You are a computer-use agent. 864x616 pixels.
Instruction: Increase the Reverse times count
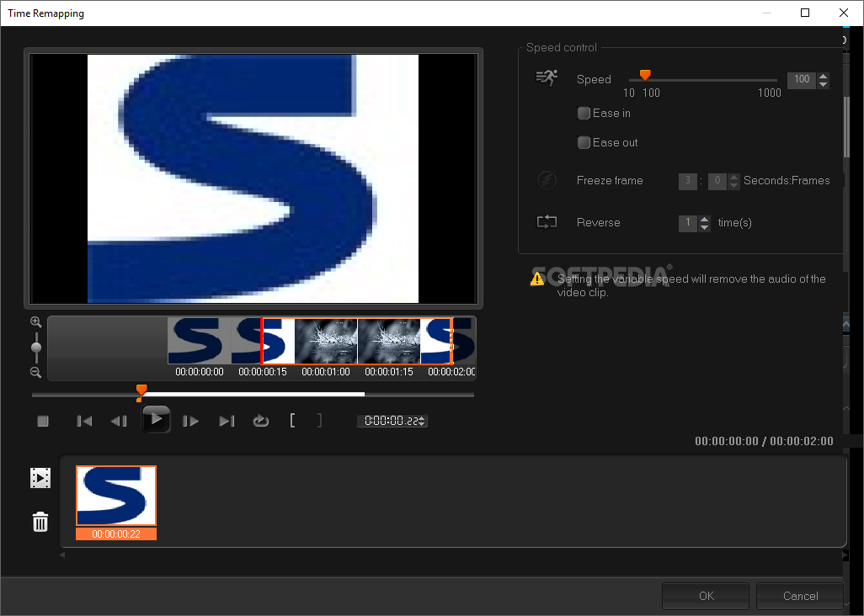704,219
